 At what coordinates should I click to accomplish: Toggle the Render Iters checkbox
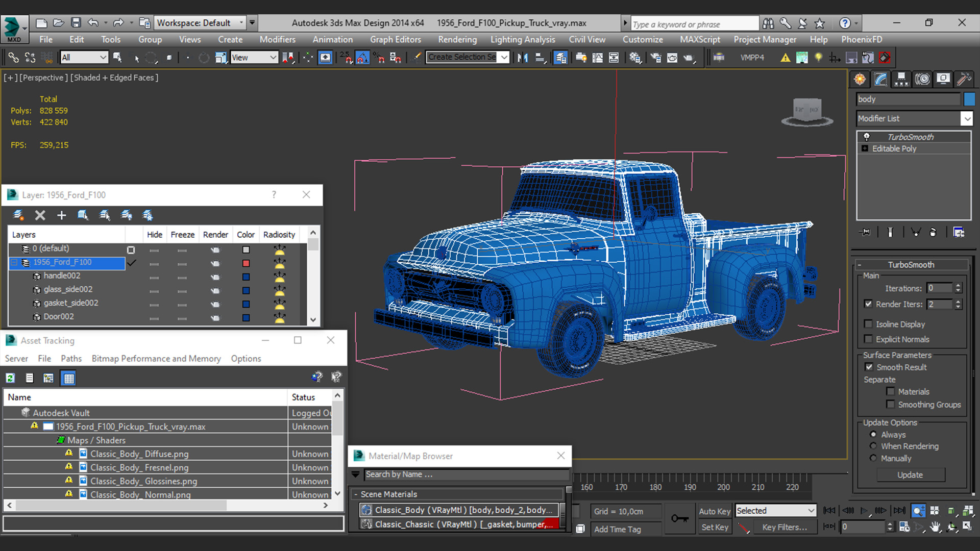pos(868,304)
